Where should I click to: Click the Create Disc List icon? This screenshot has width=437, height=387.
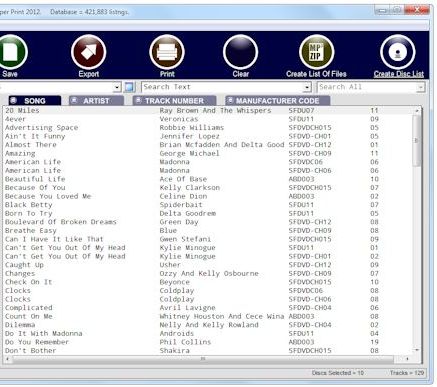398,52
